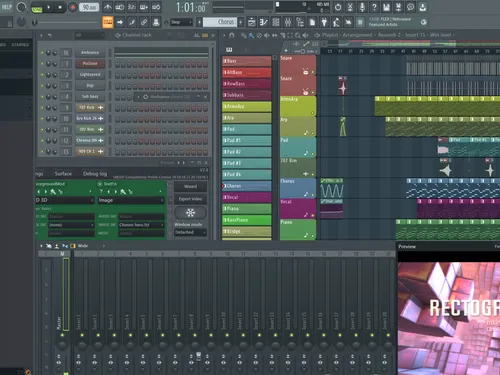This screenshot has width=500, height=375.
Task: Select the AltBass pattern in the picker
Action: pyautogui.click(x=247, y=72)
